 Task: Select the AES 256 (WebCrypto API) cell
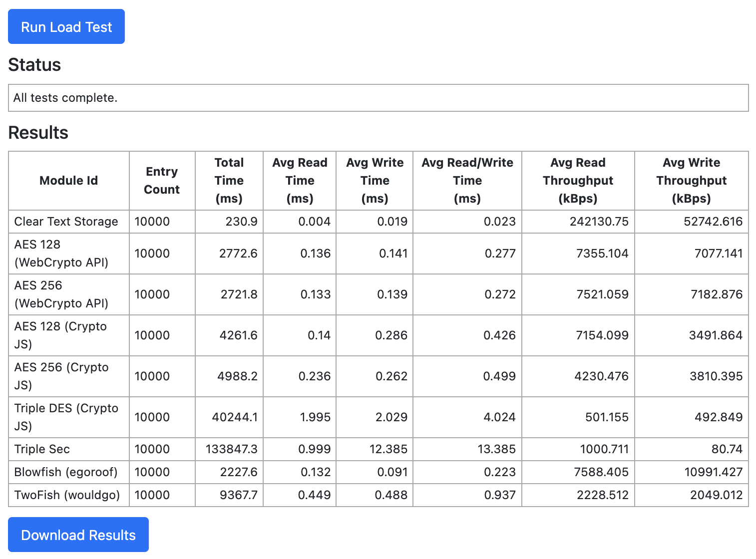(69, 294)
